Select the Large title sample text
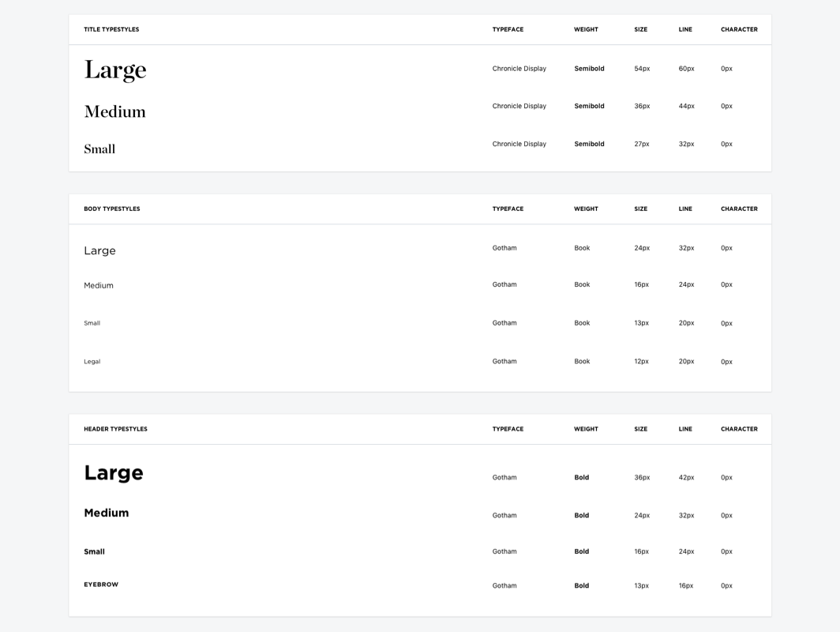The width and height of the screenshot is (840, 632). click(115, 70)
